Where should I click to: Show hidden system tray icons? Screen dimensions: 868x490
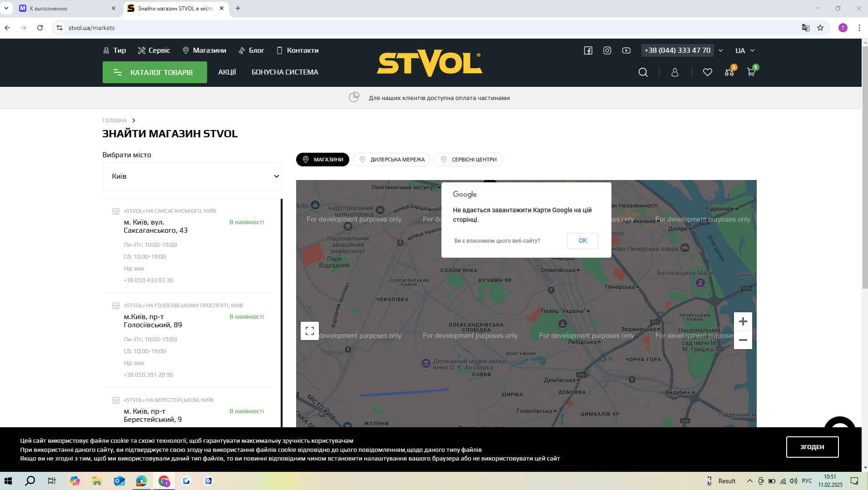coord(750,481)
